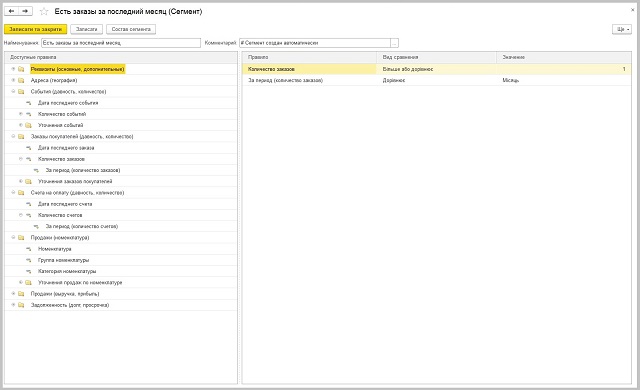This screenshot has height=390, width=640.
Task: Click rule icon of Дата последнего события
Action: pos(29,103)
